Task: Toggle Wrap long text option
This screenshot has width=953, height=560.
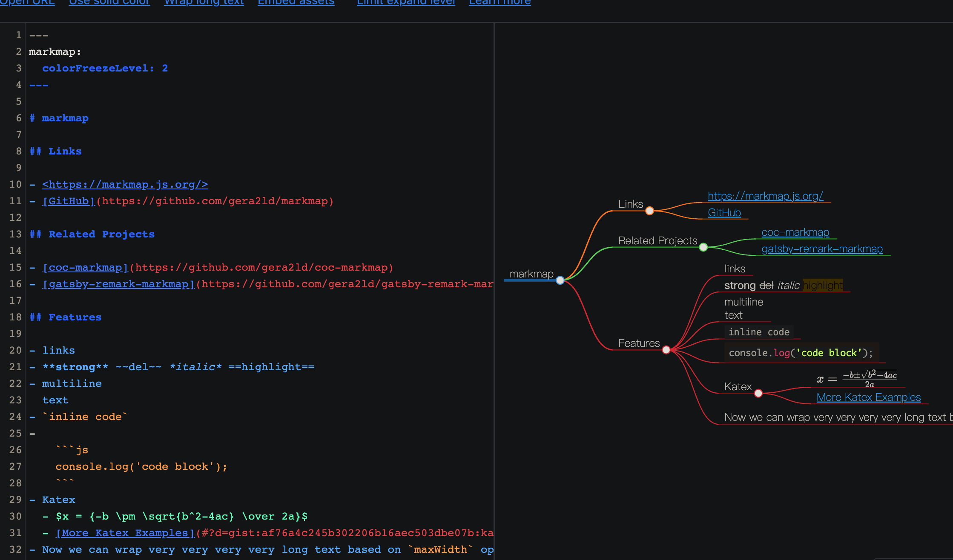Action: tap(204, 3)
